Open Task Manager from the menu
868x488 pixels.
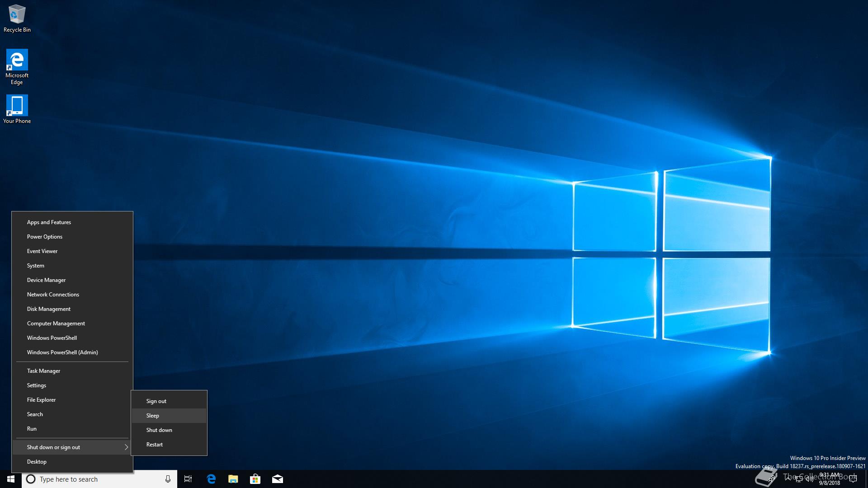[x=72, y=371]
